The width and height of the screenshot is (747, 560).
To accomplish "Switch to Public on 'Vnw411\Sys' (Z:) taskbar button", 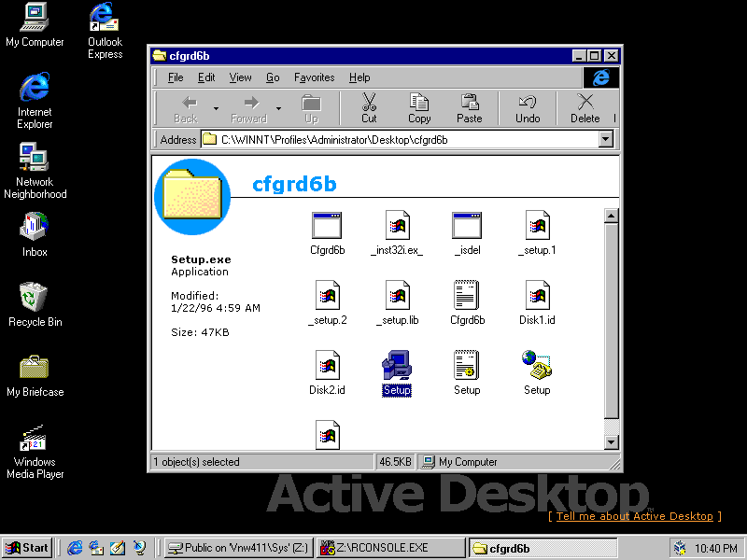I will tap(239, 548).
